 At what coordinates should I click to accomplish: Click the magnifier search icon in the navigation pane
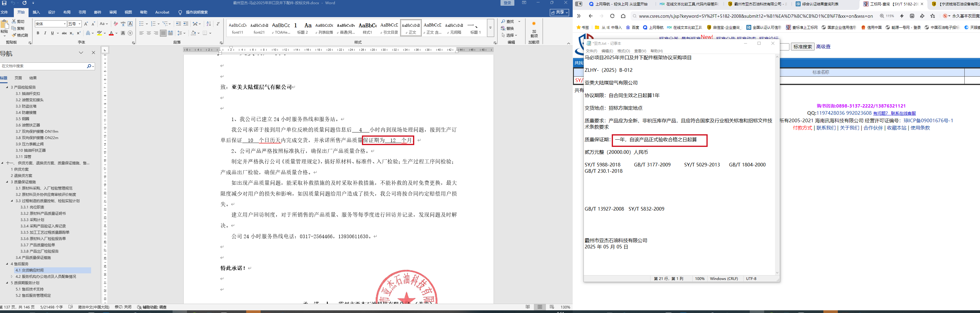coord(89,66)
